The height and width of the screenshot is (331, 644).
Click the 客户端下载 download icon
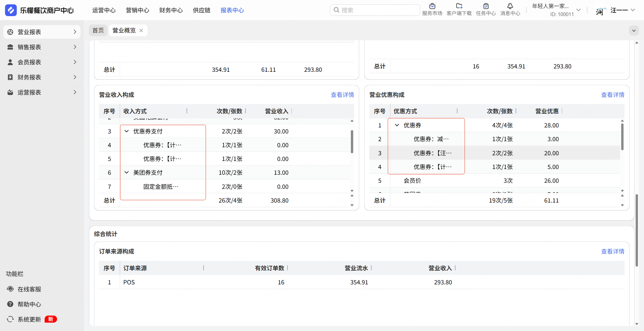tap(459, 6)
